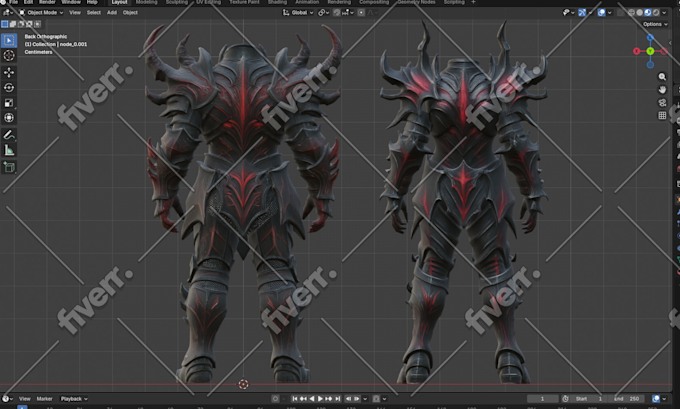Open the timeline Marker menu

click(x=44, y=399)
